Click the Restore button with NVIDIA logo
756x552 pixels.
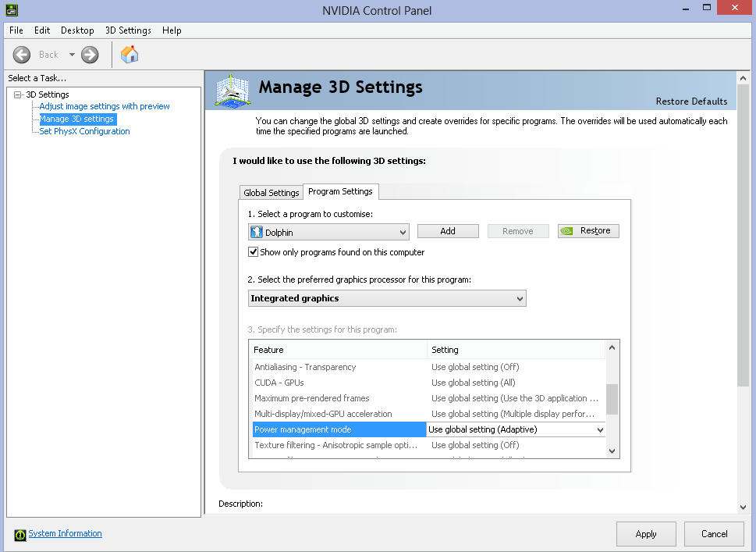588,231
